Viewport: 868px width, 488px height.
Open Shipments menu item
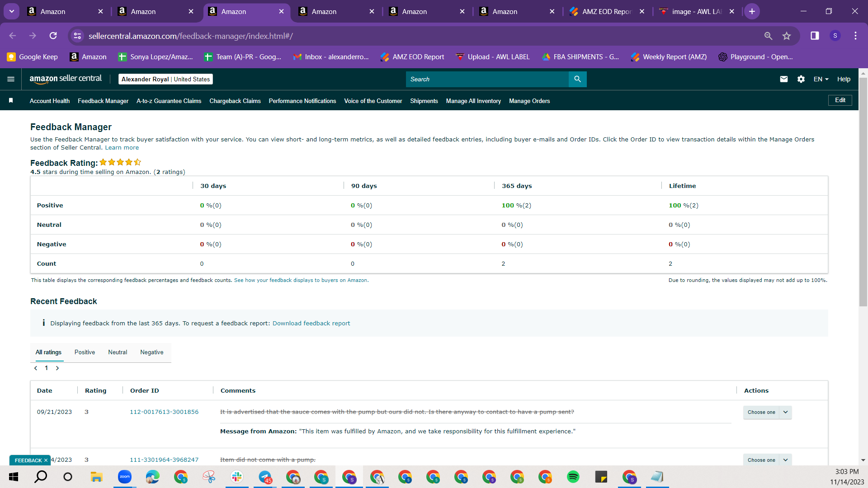[x=424, y=101]
